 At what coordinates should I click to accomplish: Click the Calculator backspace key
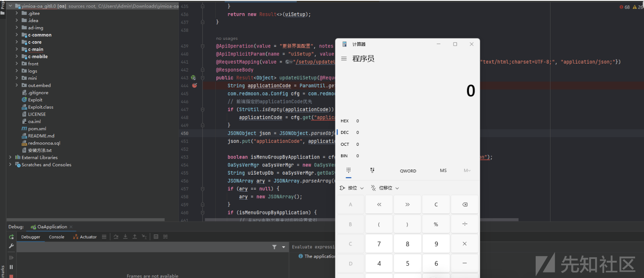tap(465, 205)
